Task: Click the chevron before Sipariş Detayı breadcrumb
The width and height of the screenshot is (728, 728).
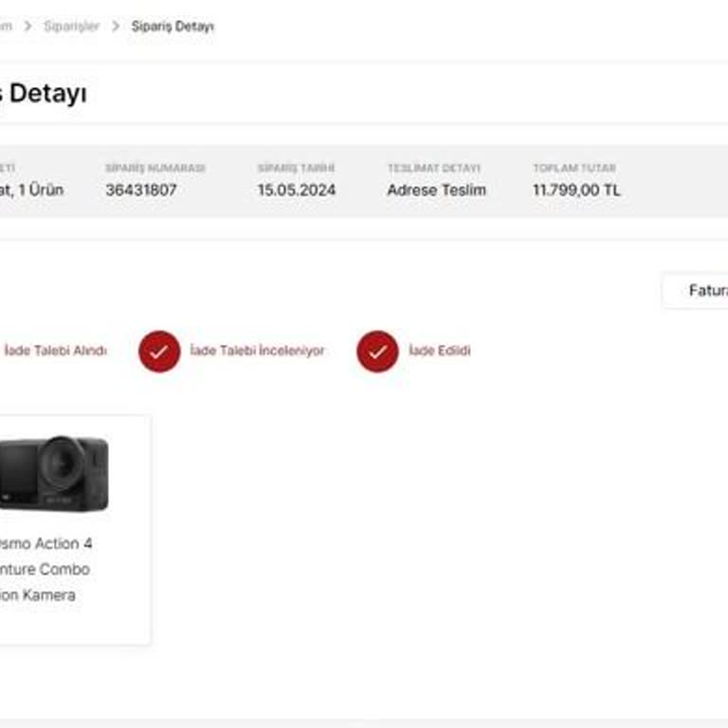Action: (x=116, y=27)
